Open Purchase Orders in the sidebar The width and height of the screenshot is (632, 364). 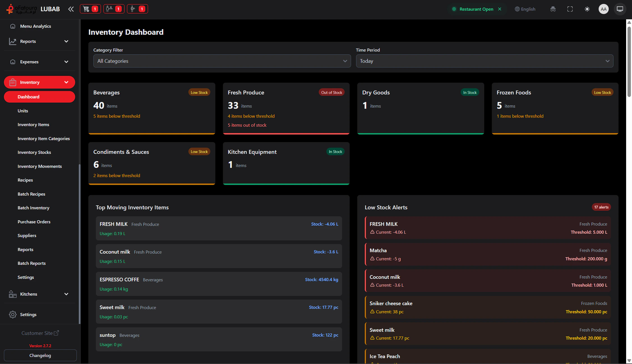(34, 222)
